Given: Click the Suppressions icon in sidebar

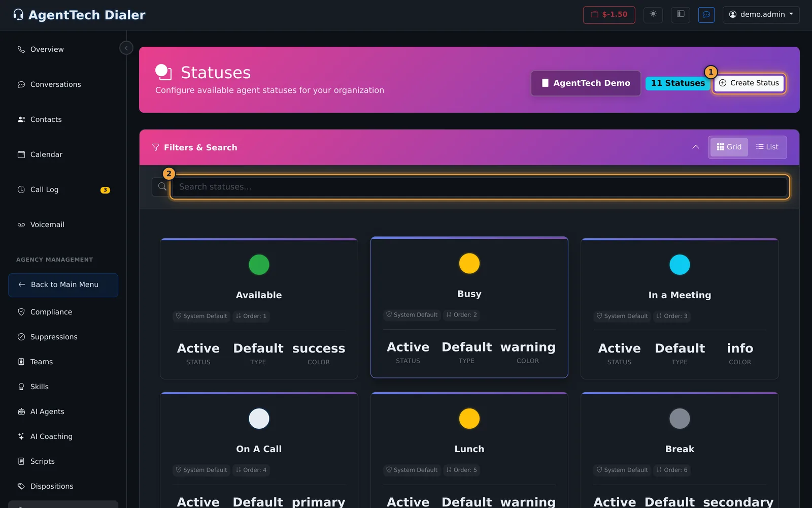Looking at the screenshot, I should 21,337.
